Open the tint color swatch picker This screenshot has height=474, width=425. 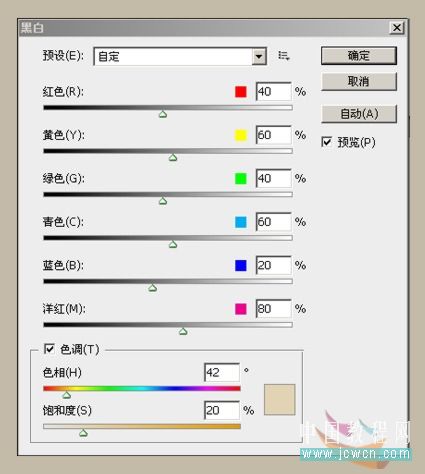[280, 400]
